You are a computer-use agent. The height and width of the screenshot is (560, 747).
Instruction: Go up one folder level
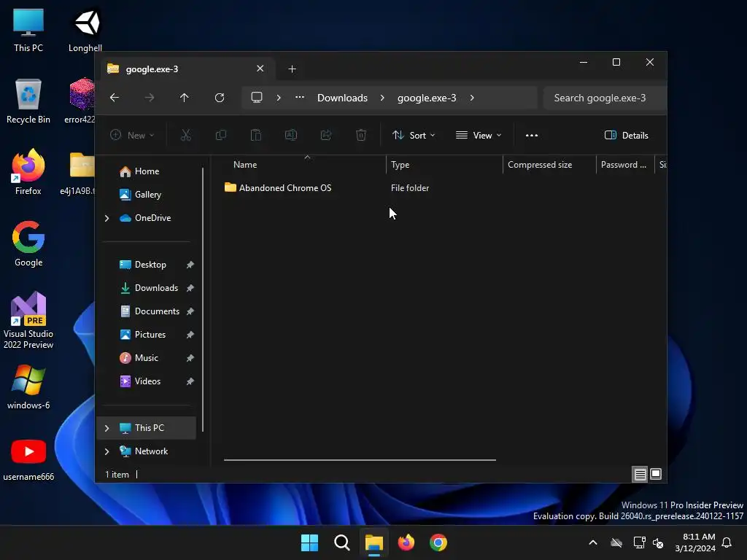point(185,98)
